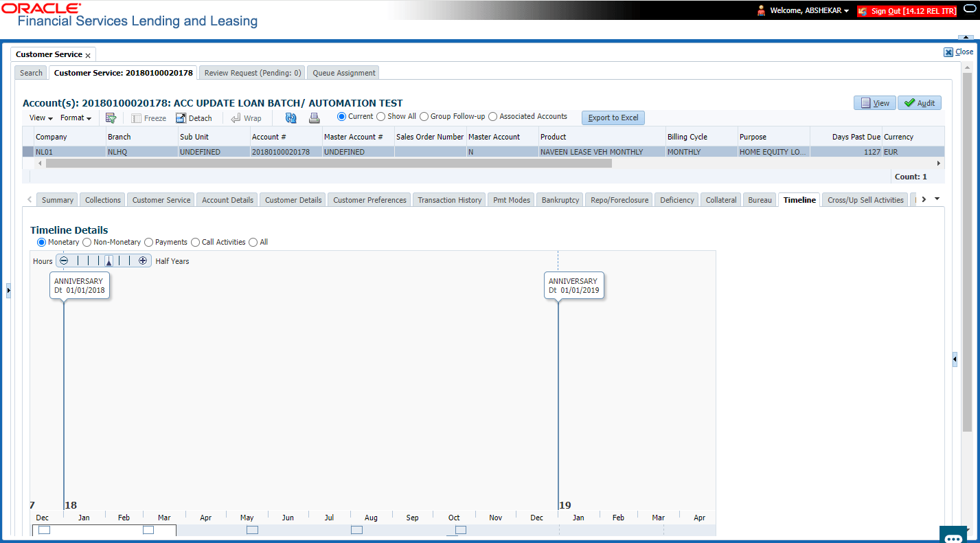Enable the Non-Monetary timeline filter
This screenshot has width=980, height=543.
[x=87, y=242]
